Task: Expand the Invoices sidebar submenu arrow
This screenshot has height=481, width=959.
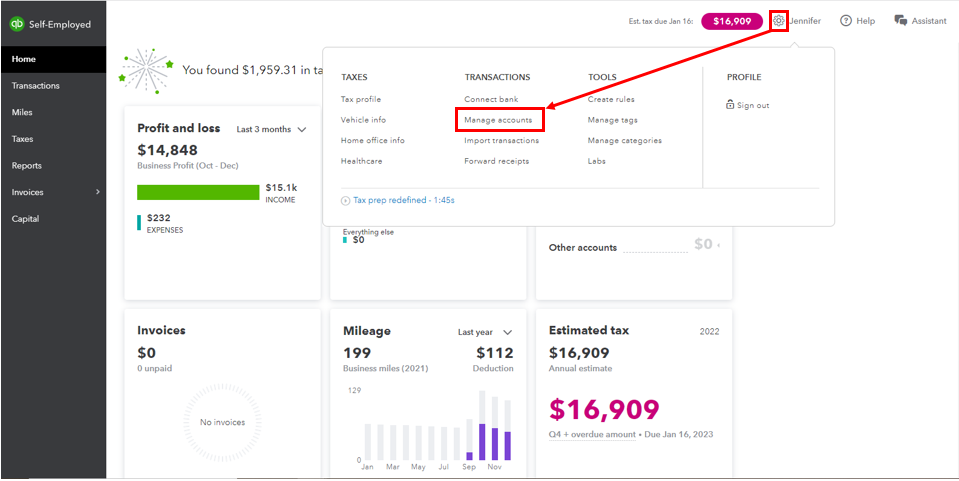Action: tap(98, 192)
